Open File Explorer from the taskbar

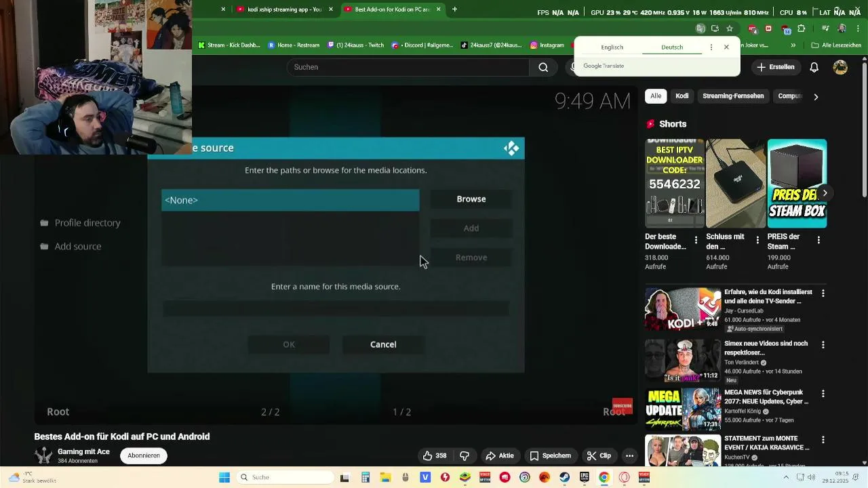coord(385,477)
